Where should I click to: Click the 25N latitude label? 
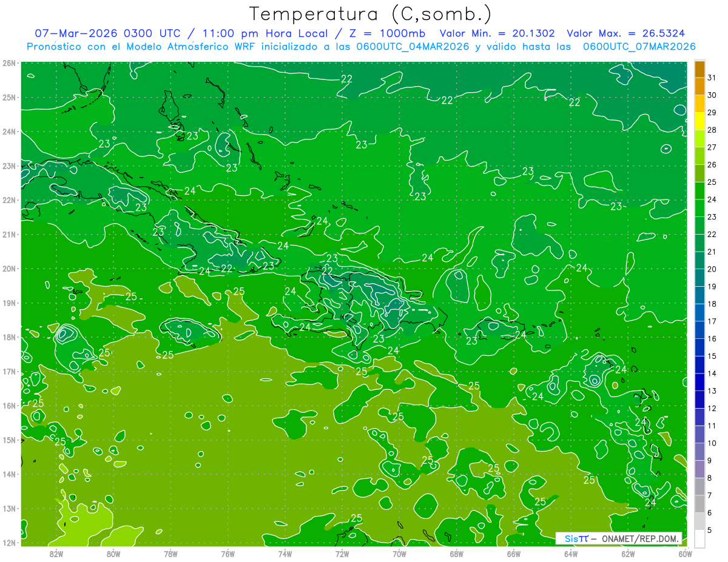[10, 97]
